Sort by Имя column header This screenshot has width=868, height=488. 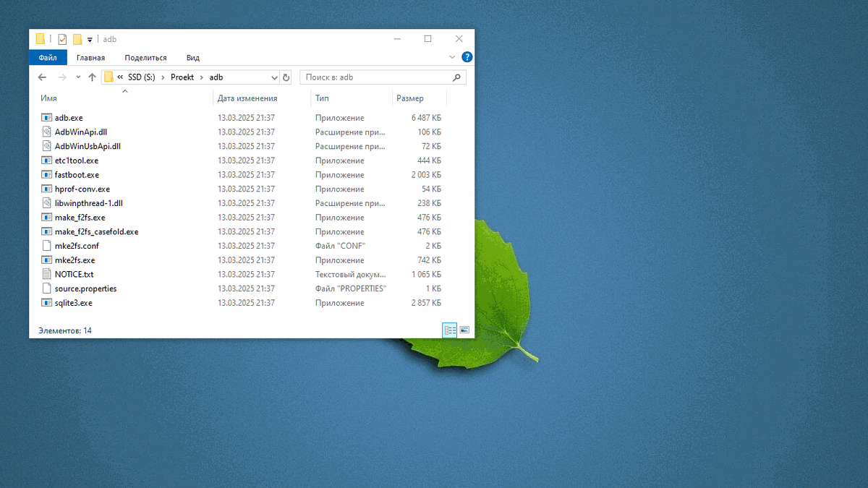(48, 98)
